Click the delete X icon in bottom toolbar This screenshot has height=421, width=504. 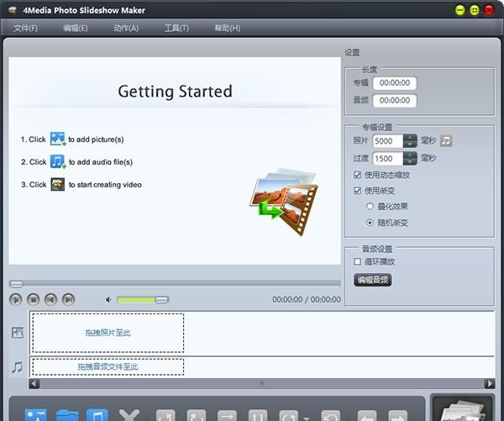129,415
